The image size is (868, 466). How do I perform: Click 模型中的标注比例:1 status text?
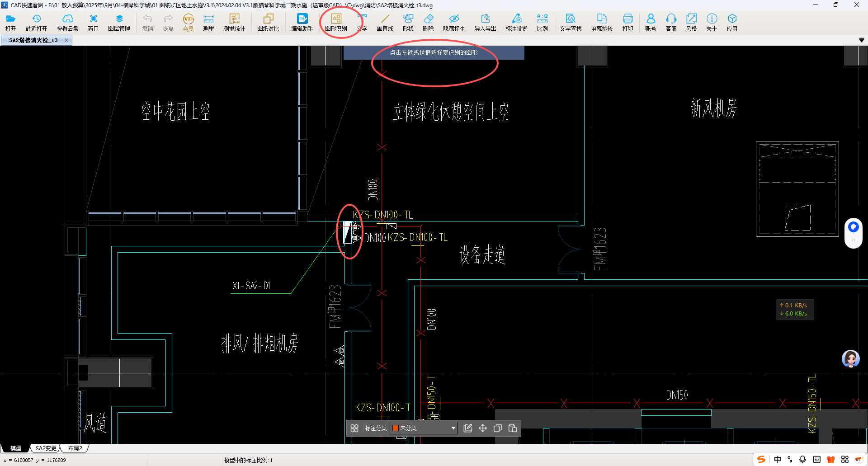coord(248,460)
